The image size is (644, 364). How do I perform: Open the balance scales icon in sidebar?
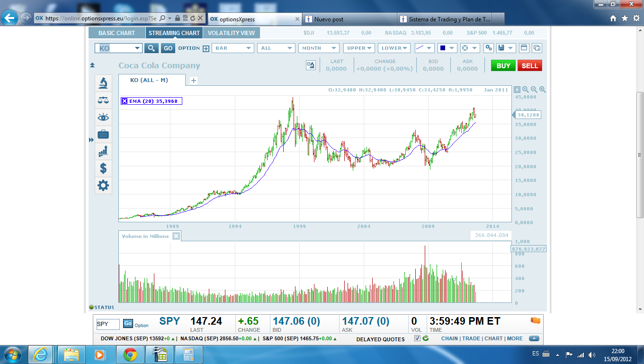pyautogui.click(x=103, y=100)
